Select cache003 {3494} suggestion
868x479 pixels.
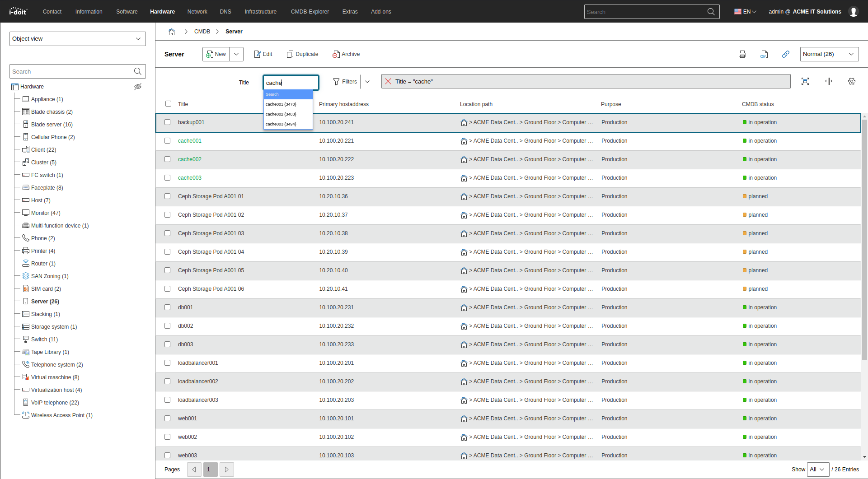[x=288, y=124]
